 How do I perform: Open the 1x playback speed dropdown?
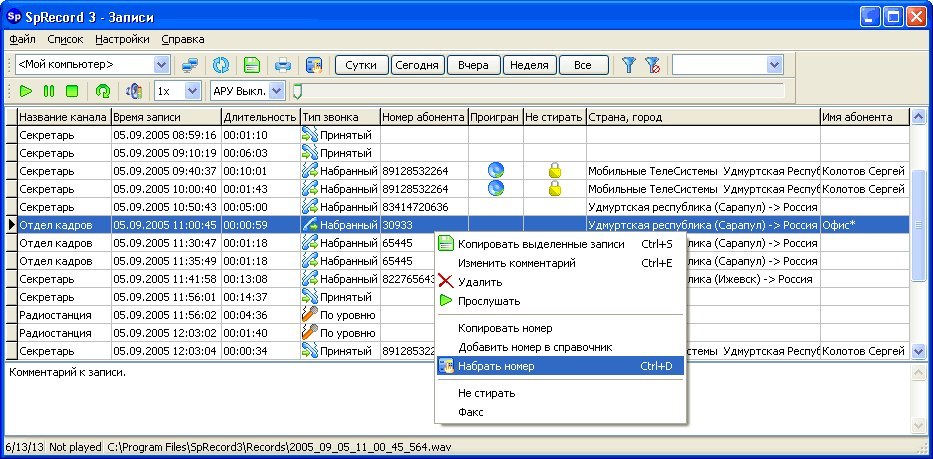tap(192, 91)
